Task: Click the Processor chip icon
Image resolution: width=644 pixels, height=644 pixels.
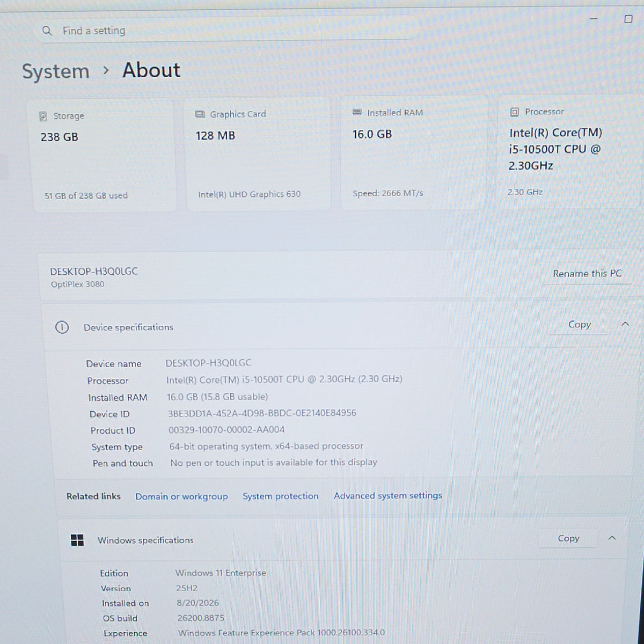Action: [x=514, y=112]
